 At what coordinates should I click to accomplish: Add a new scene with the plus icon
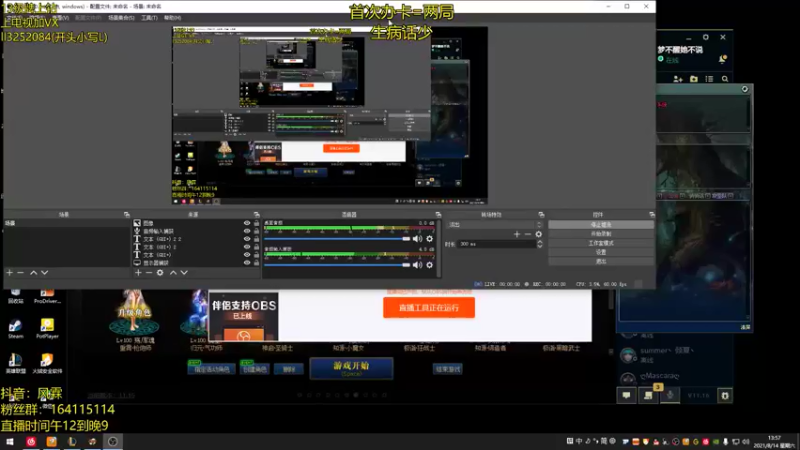pyautogui.click(x=9, y=273)
